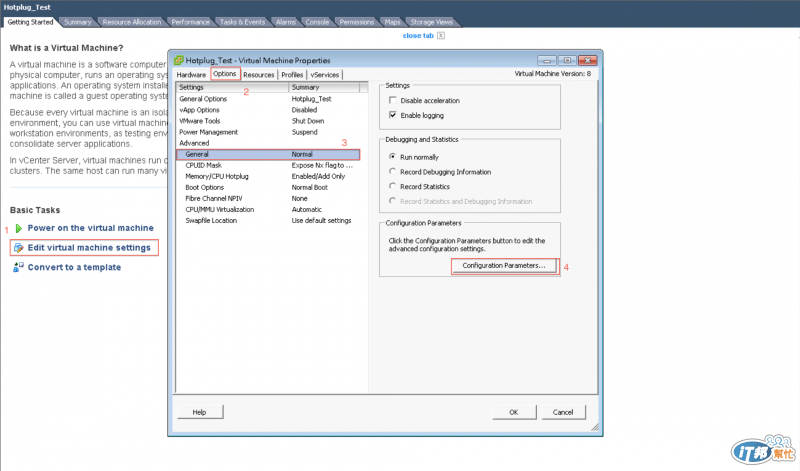Click the Settings column header
800x471 pixels.
coord(233,88)
